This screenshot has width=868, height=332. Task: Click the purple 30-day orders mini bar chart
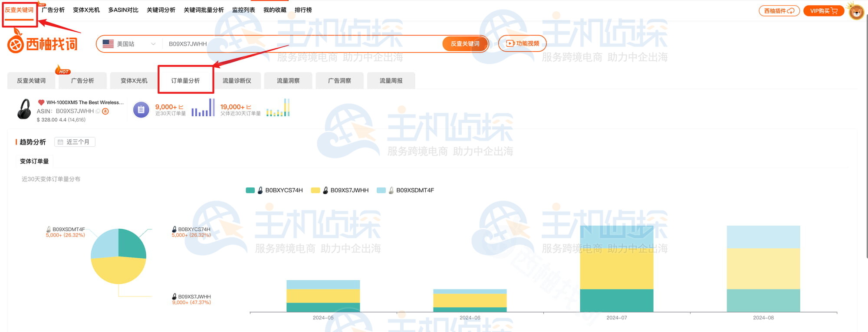[203, 107]
